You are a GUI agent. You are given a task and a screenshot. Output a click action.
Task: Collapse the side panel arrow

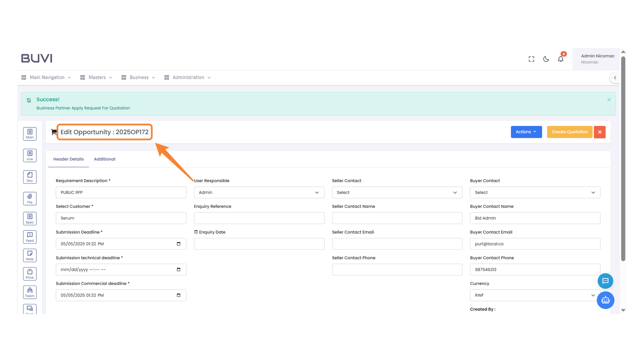tap(615, 78)
